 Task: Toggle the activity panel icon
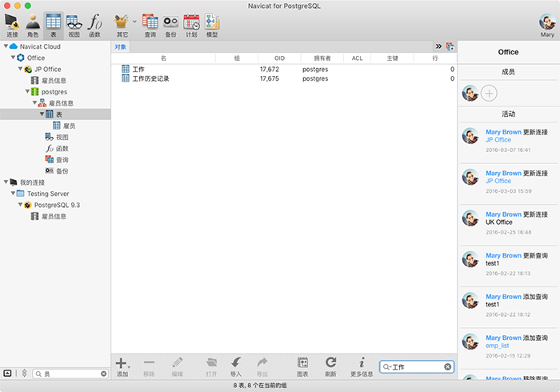450,46
